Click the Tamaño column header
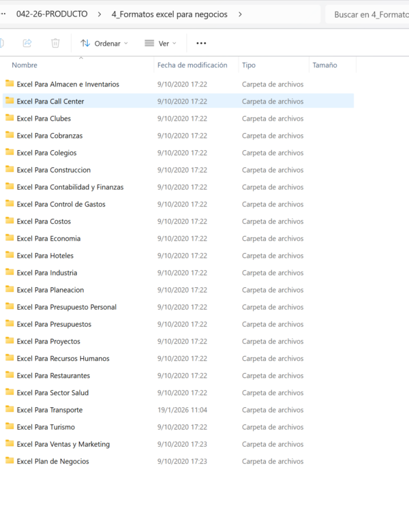The width and height of the screenshot is (409, 532). tap(324, 65)
